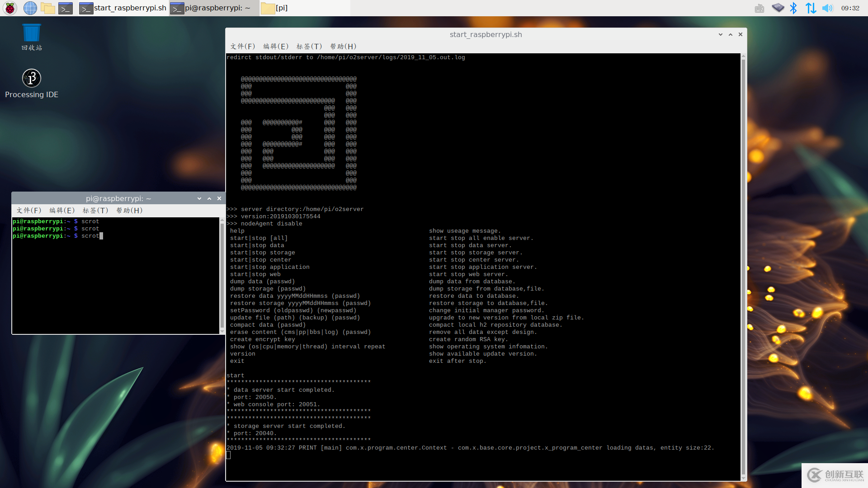Click the network up-down arrows icon
The width and height of the screenshot is (868, 488).
pos(811,8)
